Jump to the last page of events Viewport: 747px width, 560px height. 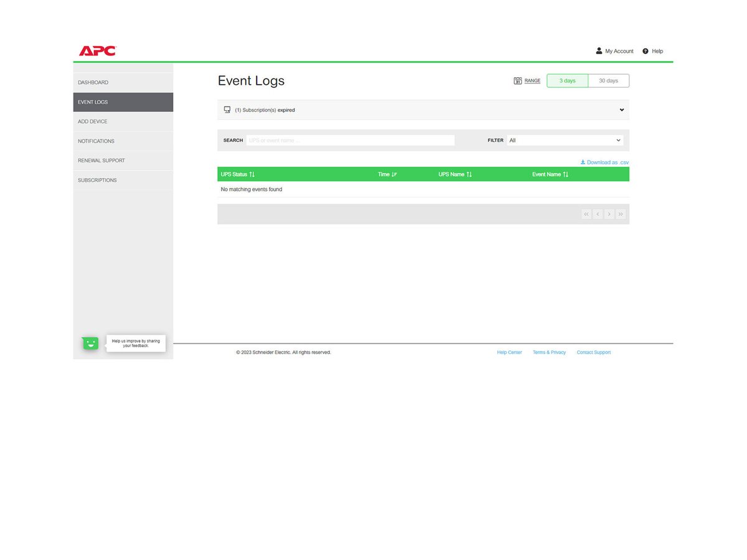click(621, 213)
